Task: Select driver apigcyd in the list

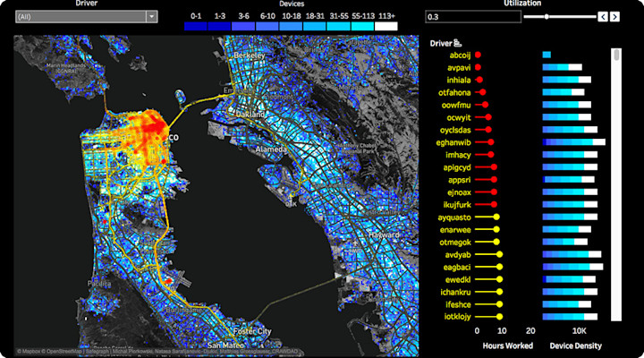Action: 457,167
